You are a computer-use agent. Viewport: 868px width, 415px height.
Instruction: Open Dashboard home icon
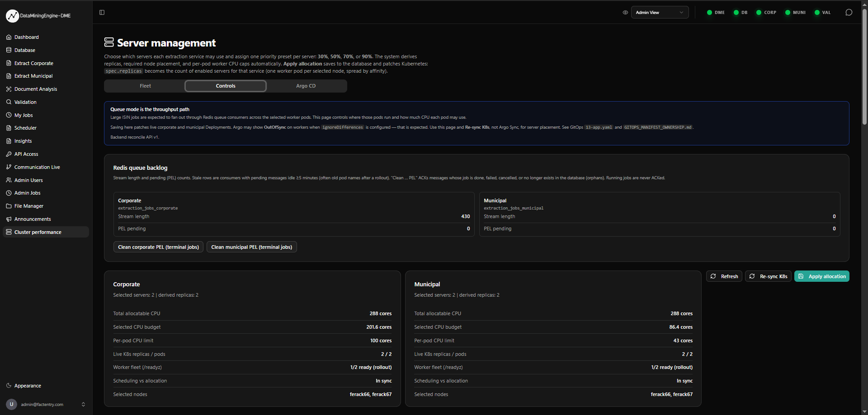(9, 37)
